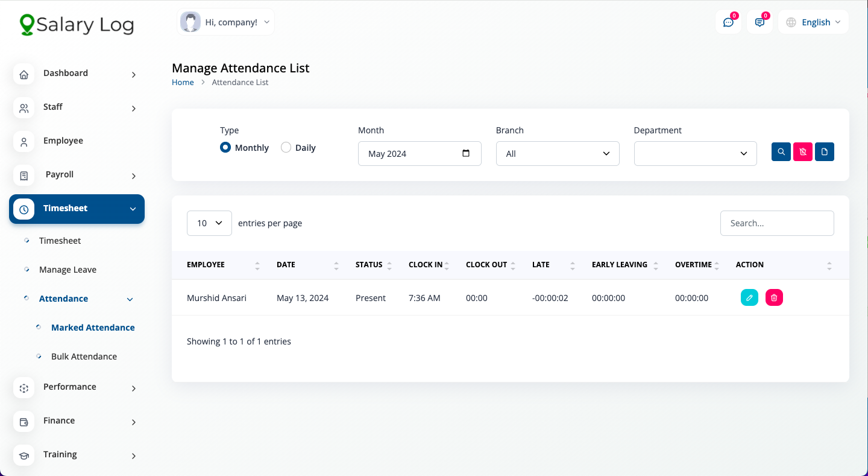Screen dimensions: 868x476
Task: Open the Department dropdown
Action: (x=695, y=154)
